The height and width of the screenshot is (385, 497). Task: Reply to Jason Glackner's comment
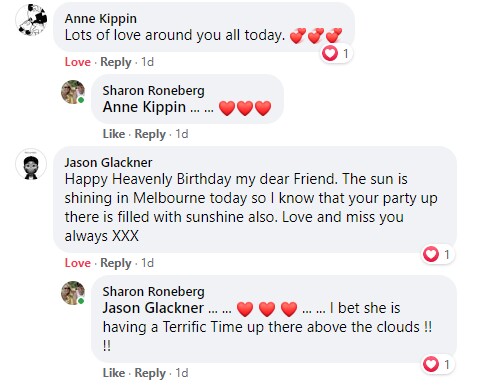click(116, 263)
